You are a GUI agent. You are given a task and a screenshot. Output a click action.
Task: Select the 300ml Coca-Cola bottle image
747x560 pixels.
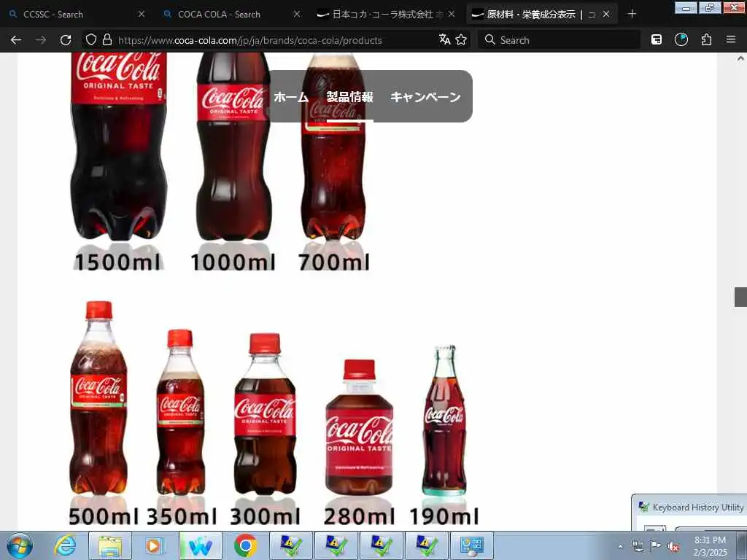pos(265,414)
